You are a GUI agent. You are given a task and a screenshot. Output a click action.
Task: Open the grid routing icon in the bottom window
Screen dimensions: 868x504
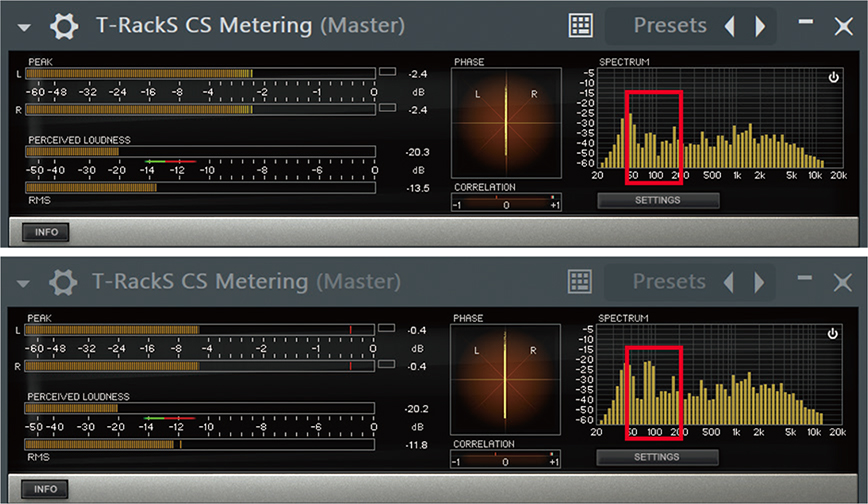(580, 282)
